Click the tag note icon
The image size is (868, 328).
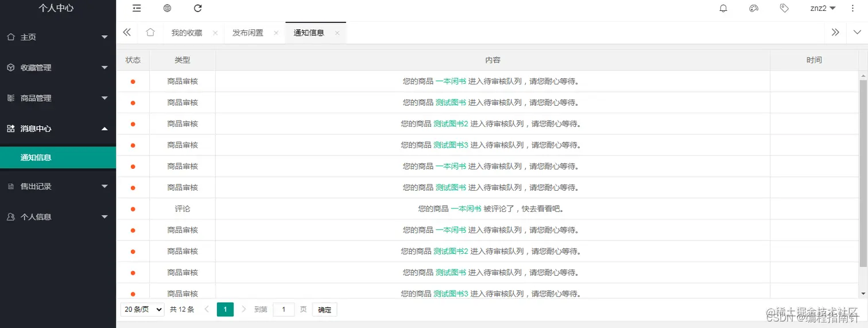pyautogui.click(x=784, y=8)
